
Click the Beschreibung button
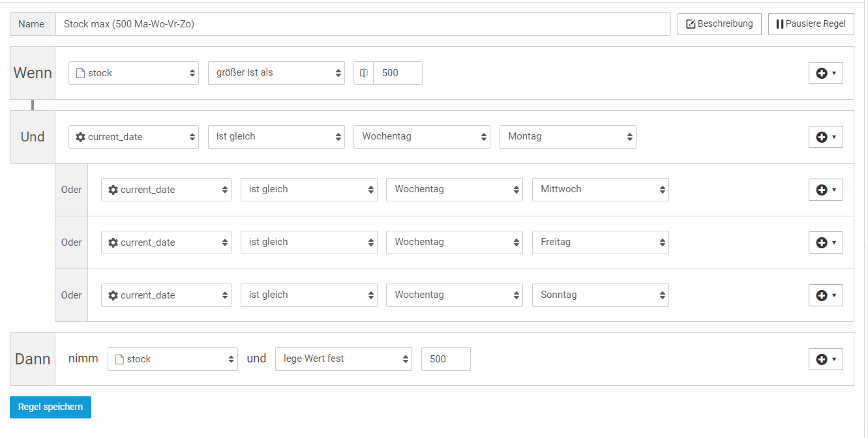click(x=719, y=24)
